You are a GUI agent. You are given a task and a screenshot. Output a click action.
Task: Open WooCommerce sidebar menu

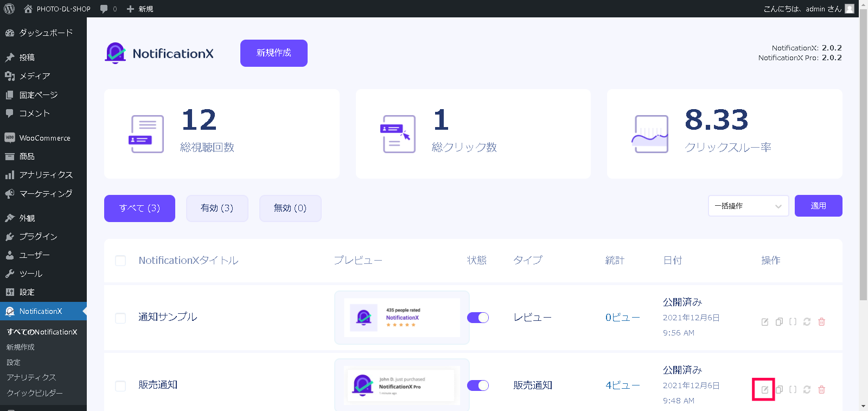43,138
